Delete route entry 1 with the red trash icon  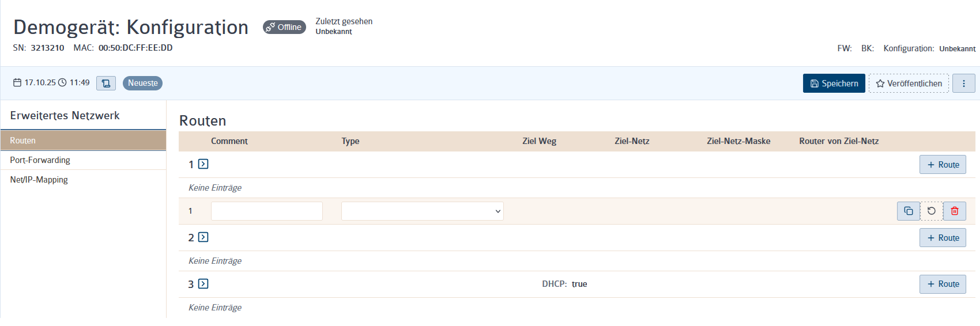pos(955,211)
